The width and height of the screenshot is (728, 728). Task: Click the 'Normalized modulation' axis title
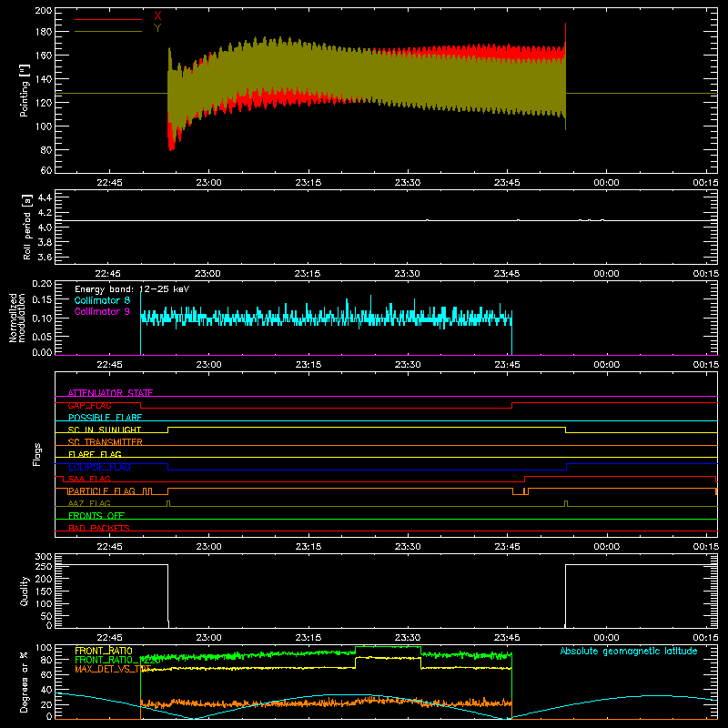pyautogui.click(x=16, y=318)
